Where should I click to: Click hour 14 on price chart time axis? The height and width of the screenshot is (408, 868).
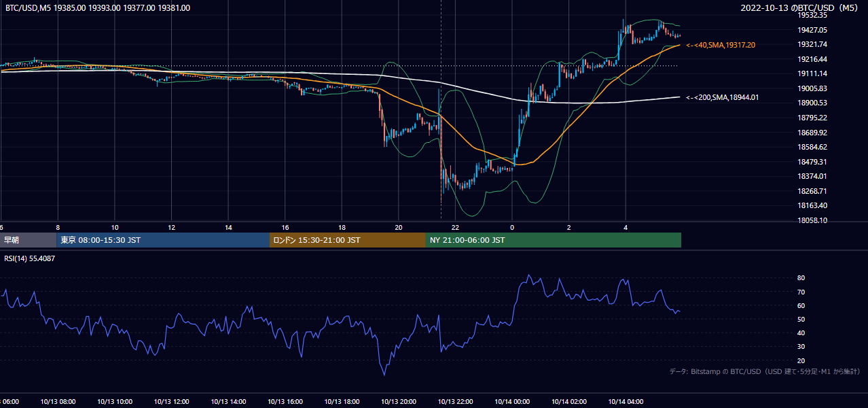(229, 228)
